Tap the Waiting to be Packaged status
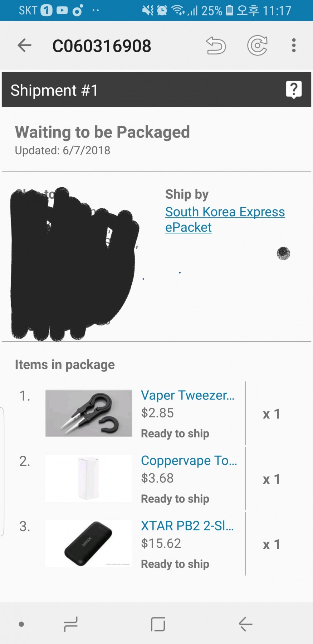The image size is (313, 644). click(102, 132)
